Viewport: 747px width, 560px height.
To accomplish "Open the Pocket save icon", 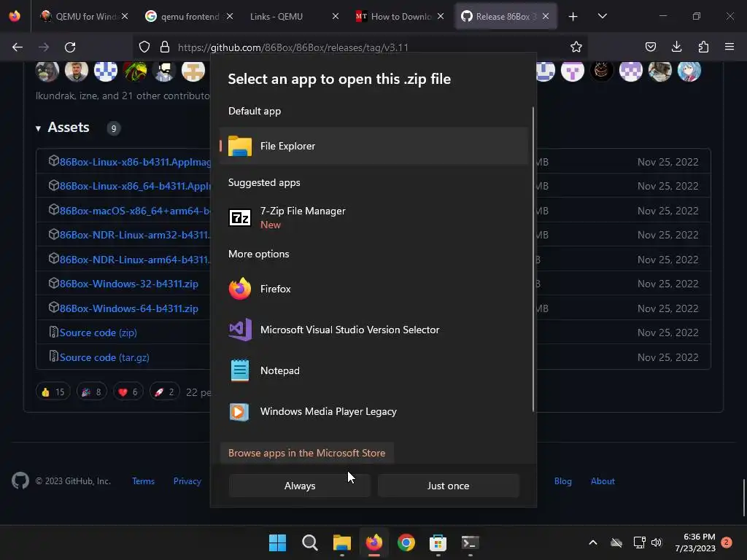I will tap(650, 47).
